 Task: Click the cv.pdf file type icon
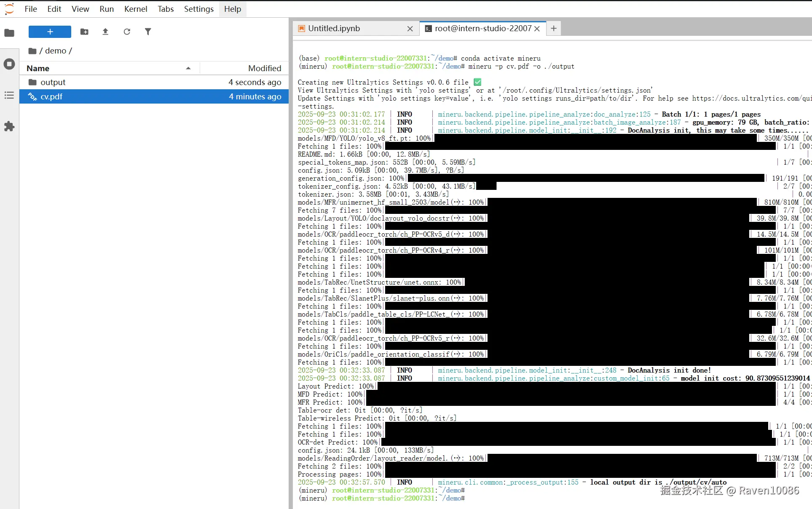[32, 96]
